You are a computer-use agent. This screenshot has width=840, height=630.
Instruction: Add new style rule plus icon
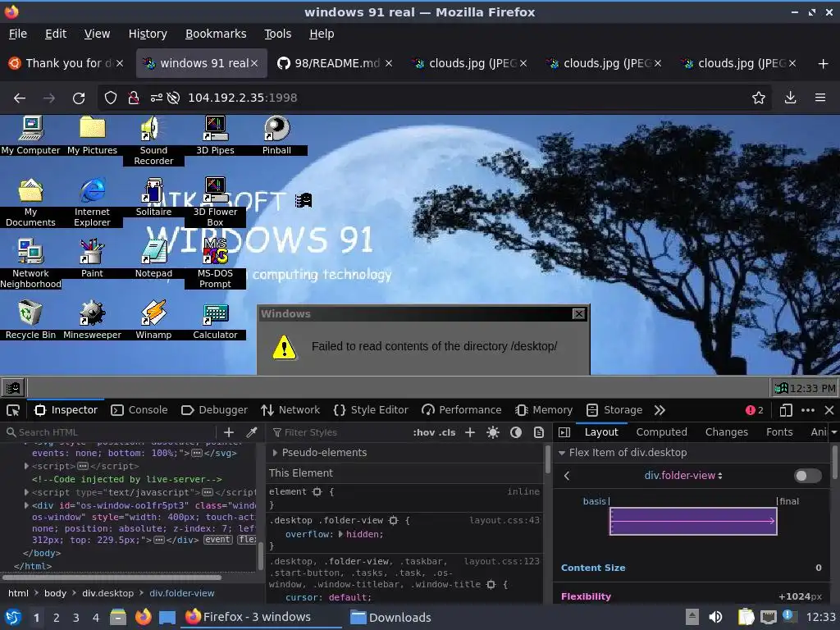click(470, 432)
